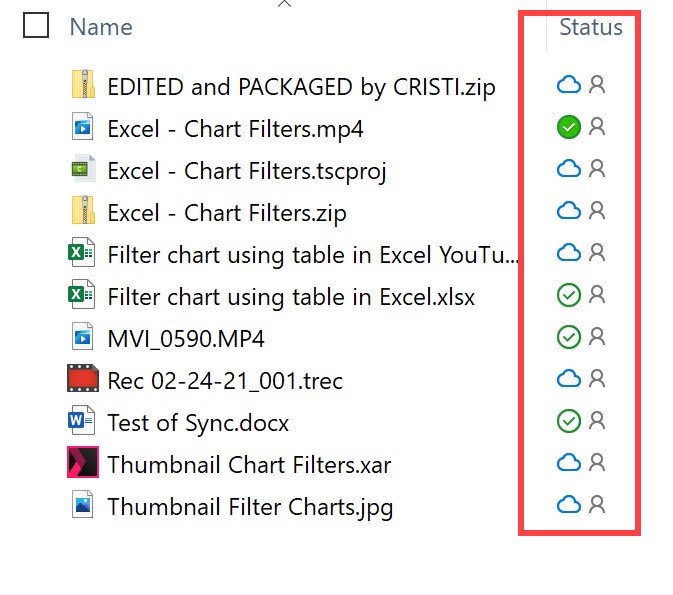Select file name 'Excel - Chart Filters.mp4'
This screenshot has width=673, height=595.
click(x=235, y=129)
